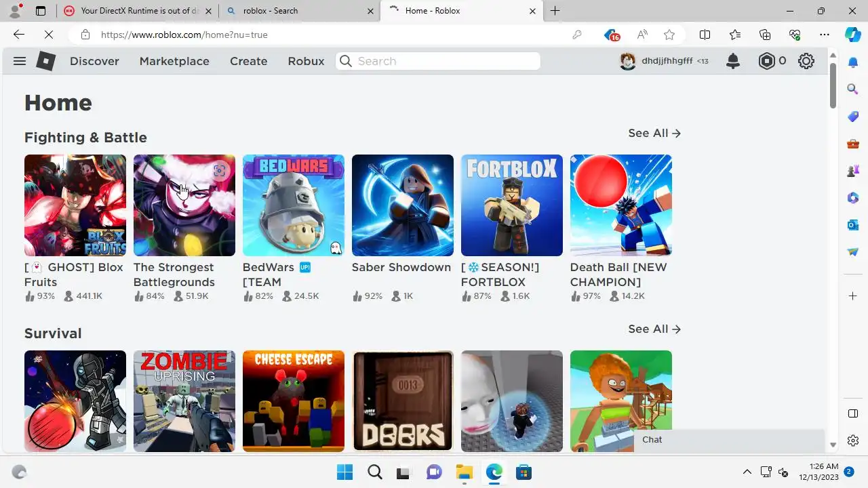Click the dhdjjfhhgfff avatar picture
The image size is (868, 488).
(x=628, y=61)
